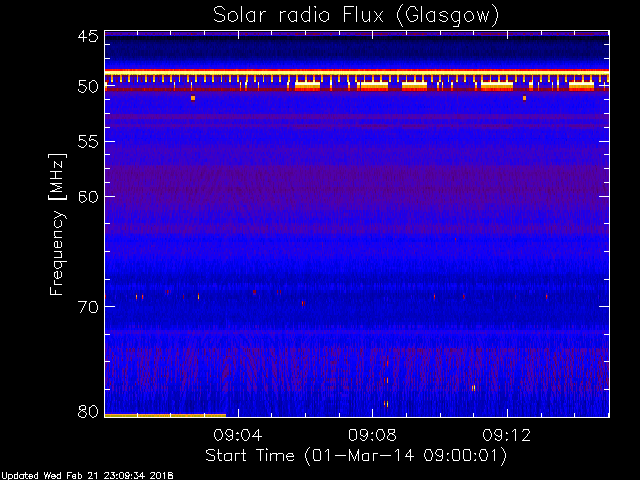Click the 60 MHz frequency tick label

pyautogui.click(x=88, y=197)
